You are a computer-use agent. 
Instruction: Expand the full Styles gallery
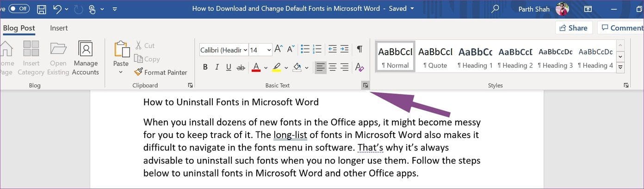pos(620,68)
